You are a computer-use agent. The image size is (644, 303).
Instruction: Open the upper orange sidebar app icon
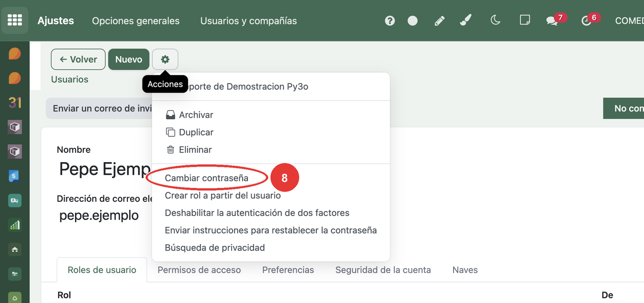click(15, 53)
